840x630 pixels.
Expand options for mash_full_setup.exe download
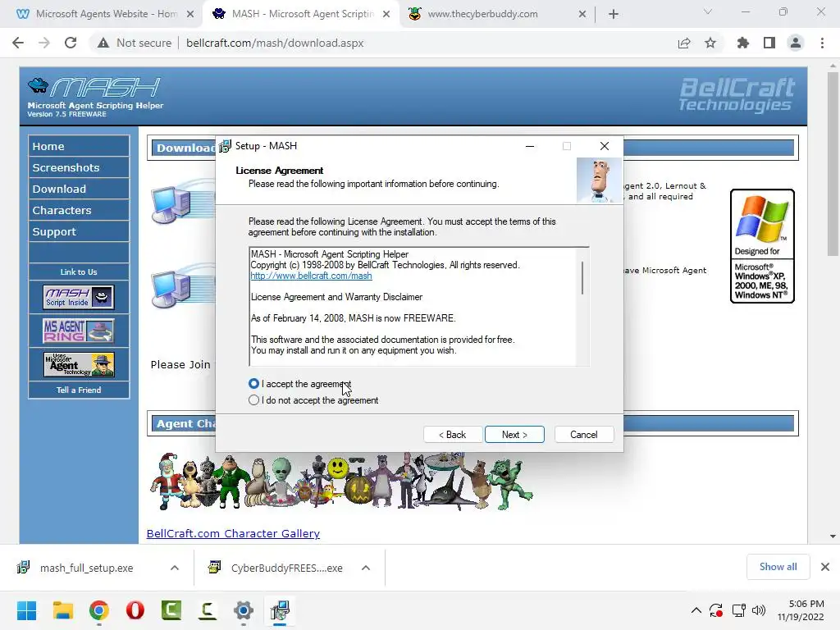(175, 568)
